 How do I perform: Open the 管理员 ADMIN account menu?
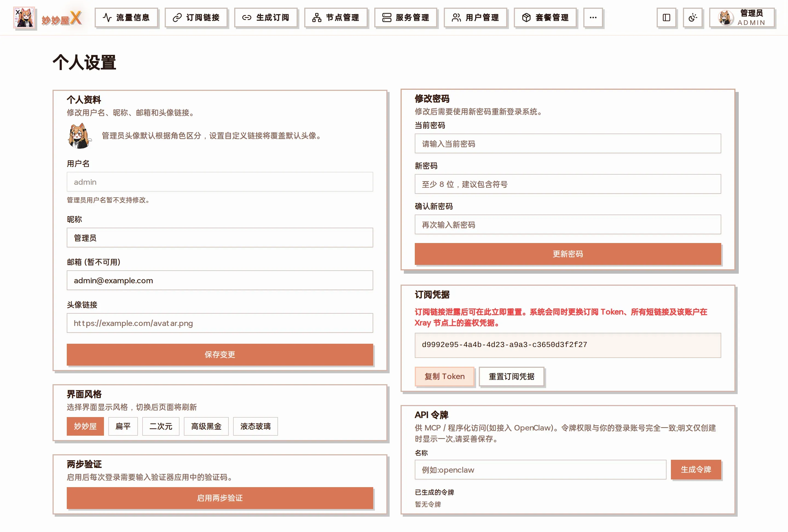point(742,17)
